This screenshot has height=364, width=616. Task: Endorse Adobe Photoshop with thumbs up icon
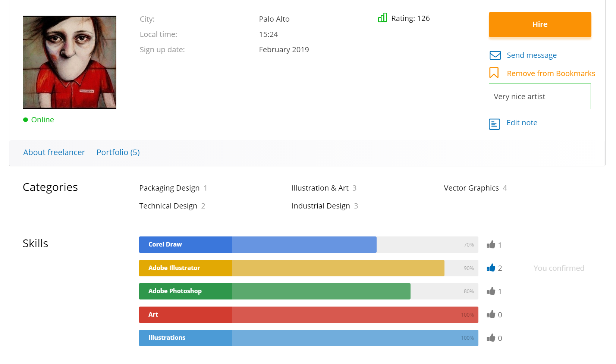click(x=491, y=291)
